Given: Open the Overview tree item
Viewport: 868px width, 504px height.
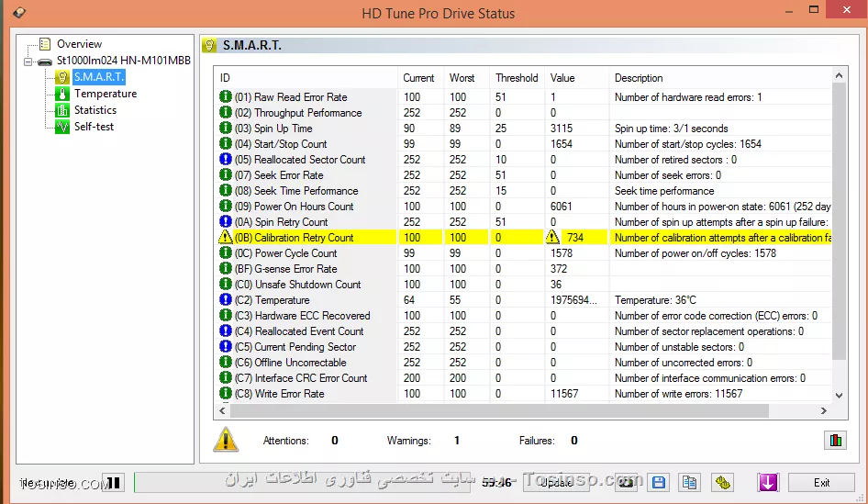Looking at the screenshot, I should click(x=79, y=44).
